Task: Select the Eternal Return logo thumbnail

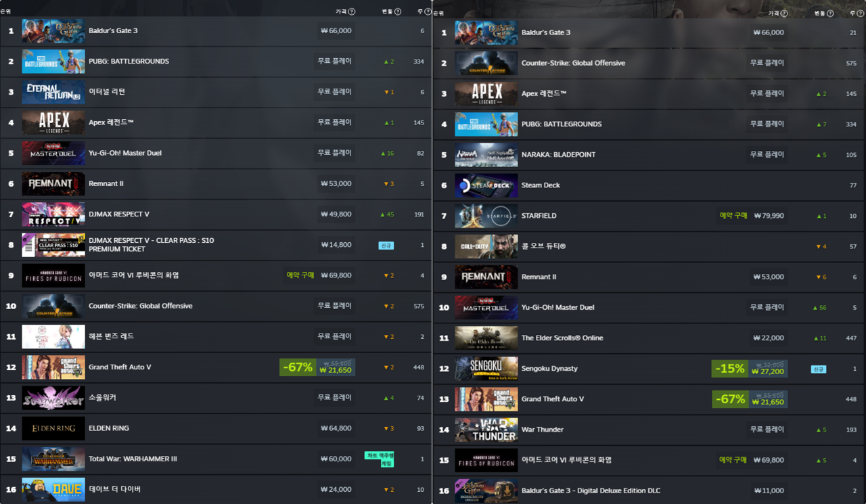Action: tap(53, 92)
